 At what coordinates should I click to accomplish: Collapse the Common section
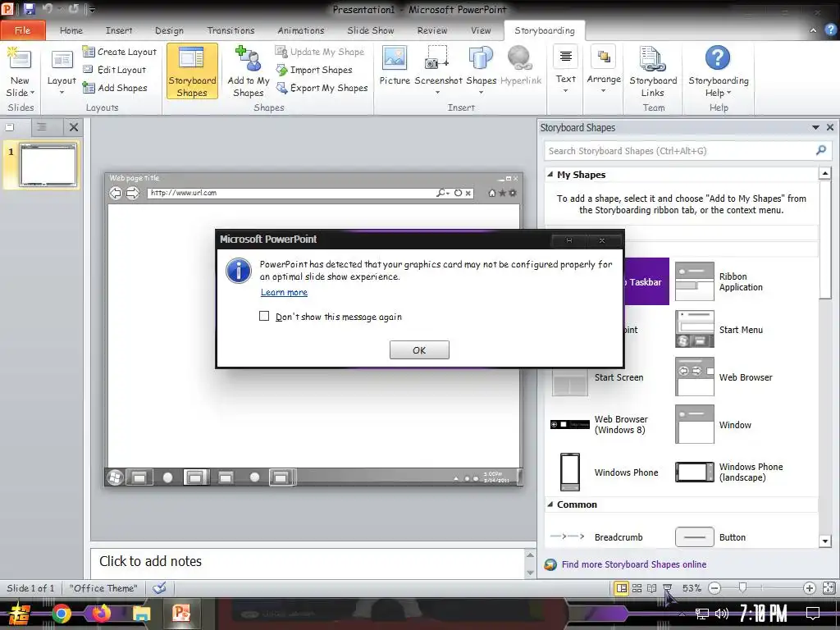coord(550,504)
